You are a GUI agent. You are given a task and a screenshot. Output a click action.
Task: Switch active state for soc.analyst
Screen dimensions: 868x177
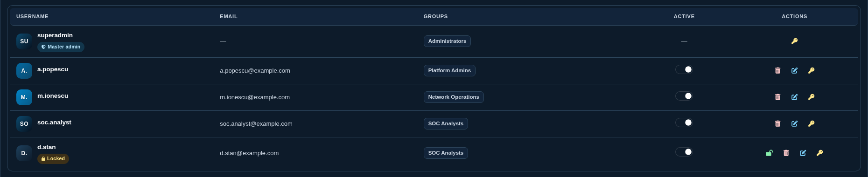(x=684, y=123)
